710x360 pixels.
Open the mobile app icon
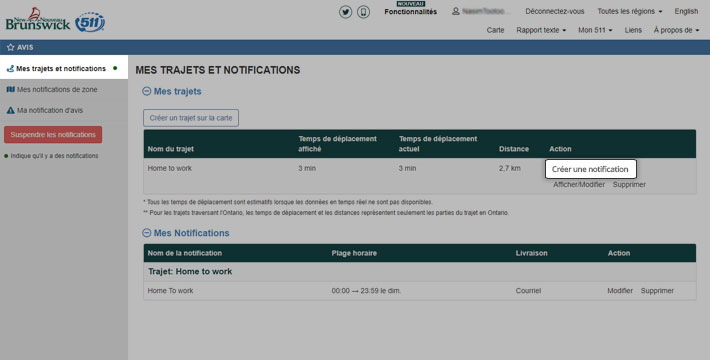(x=363, y=12)
